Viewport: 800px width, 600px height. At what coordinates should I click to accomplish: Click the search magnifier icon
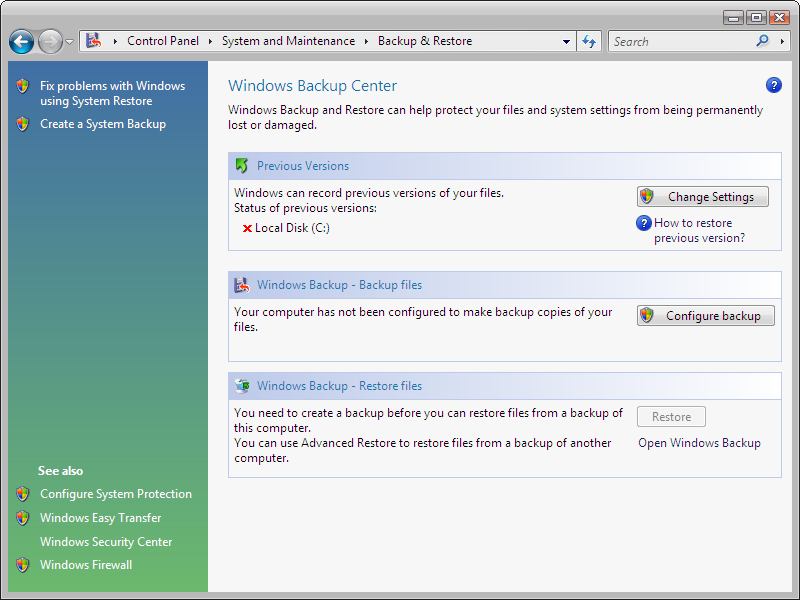tap(763, 42)
